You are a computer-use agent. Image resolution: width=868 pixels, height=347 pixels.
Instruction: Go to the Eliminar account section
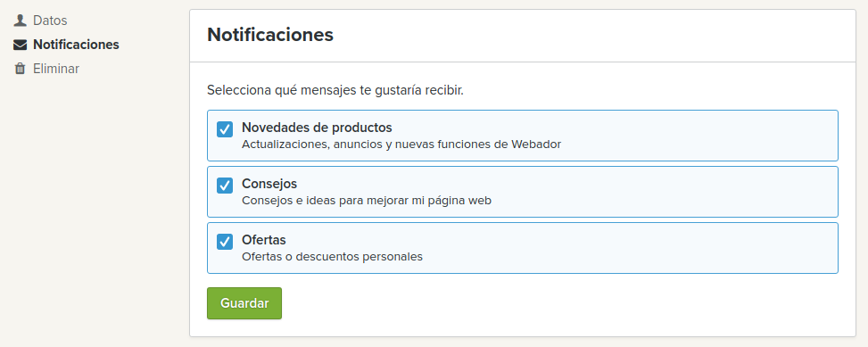56,69
